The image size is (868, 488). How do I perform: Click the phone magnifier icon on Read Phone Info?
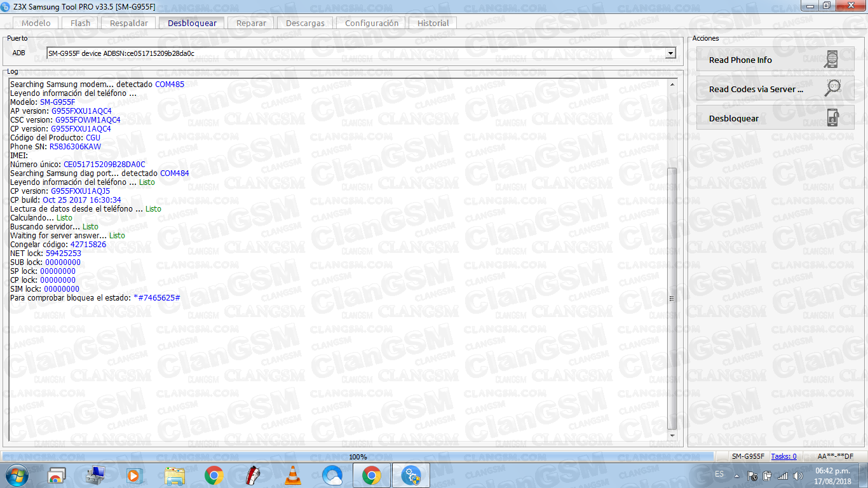831,60
